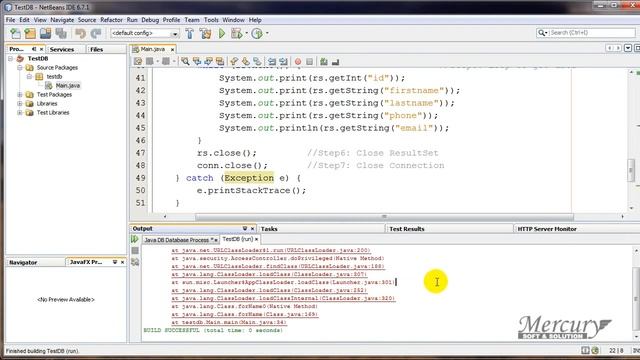
Task: Collapse the Source Packages node
Action: [20, 67]
